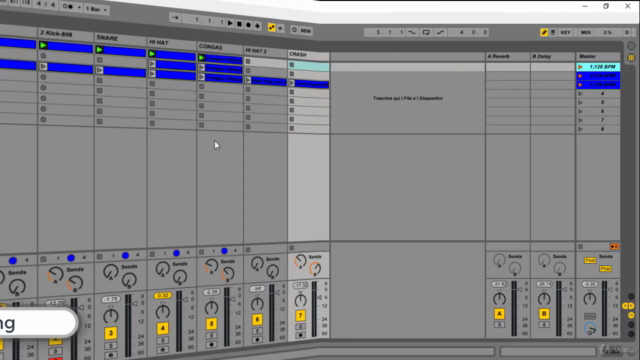Click the re-enable automation arrow button

280,28
